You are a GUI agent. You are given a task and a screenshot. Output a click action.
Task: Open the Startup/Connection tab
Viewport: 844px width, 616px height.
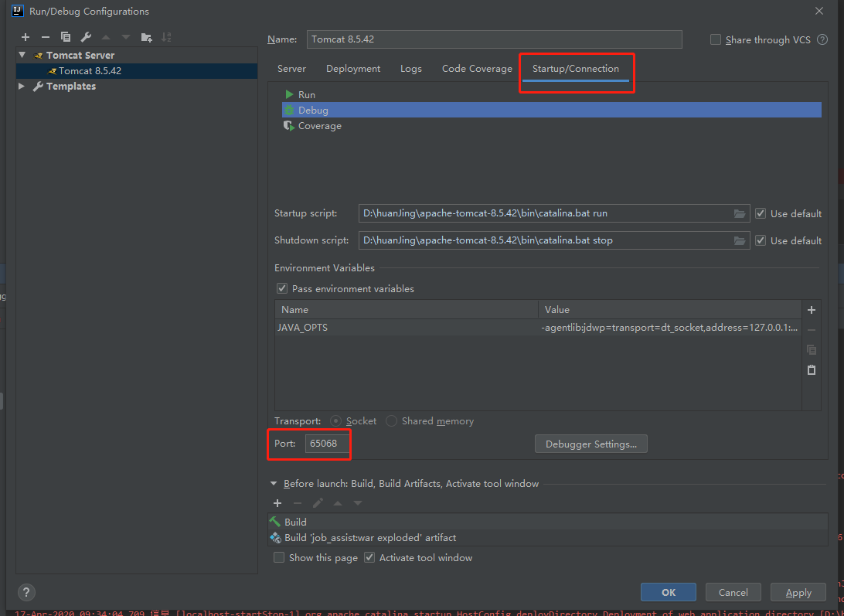pyautogui.click(x=575, y=69)
